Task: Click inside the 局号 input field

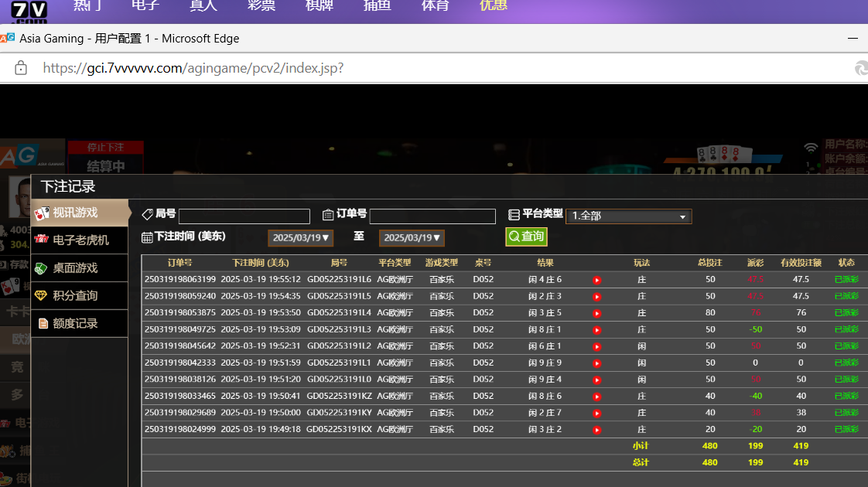Action: point(244,216)
